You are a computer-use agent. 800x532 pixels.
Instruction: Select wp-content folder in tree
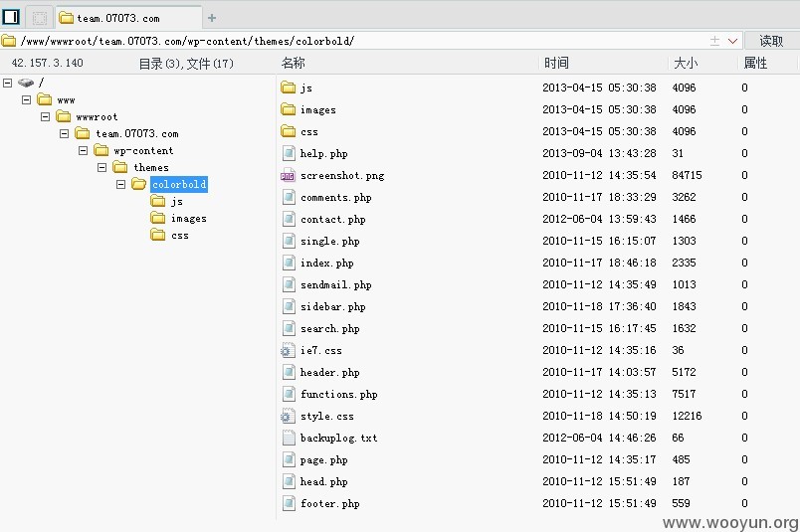(x=133, y=150)
